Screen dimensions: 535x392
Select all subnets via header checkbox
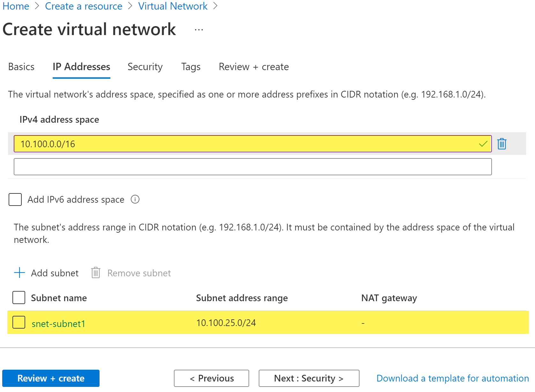click(x=19, y=298)
